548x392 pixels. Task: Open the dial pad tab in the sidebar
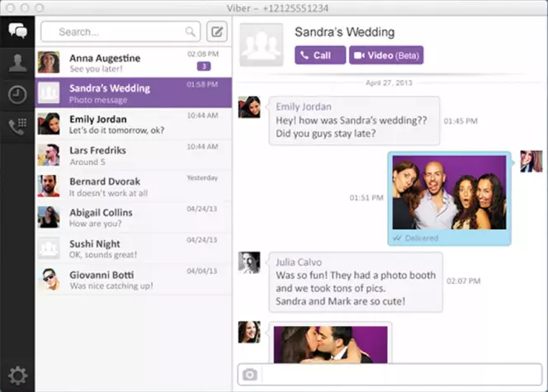click(17, 126)
